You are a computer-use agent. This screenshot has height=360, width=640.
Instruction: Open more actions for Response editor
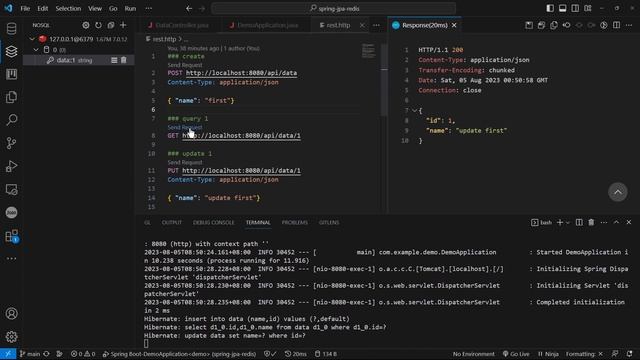click(629, 25)
